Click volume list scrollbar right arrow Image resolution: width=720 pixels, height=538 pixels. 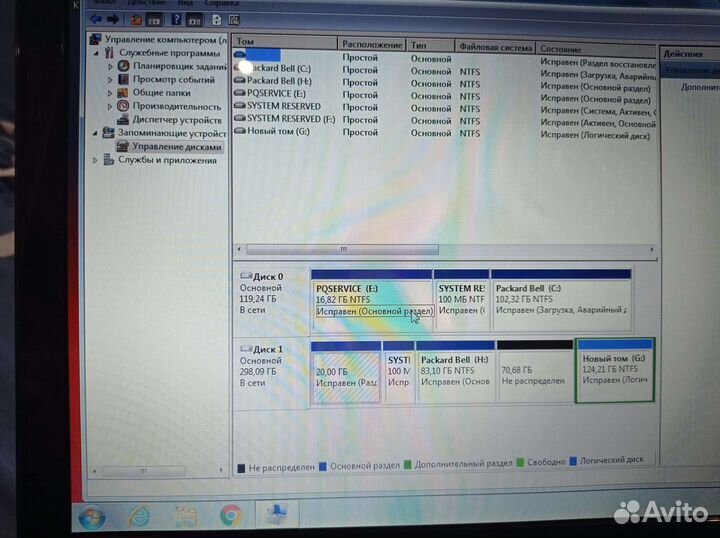click(x=652, y=250)
